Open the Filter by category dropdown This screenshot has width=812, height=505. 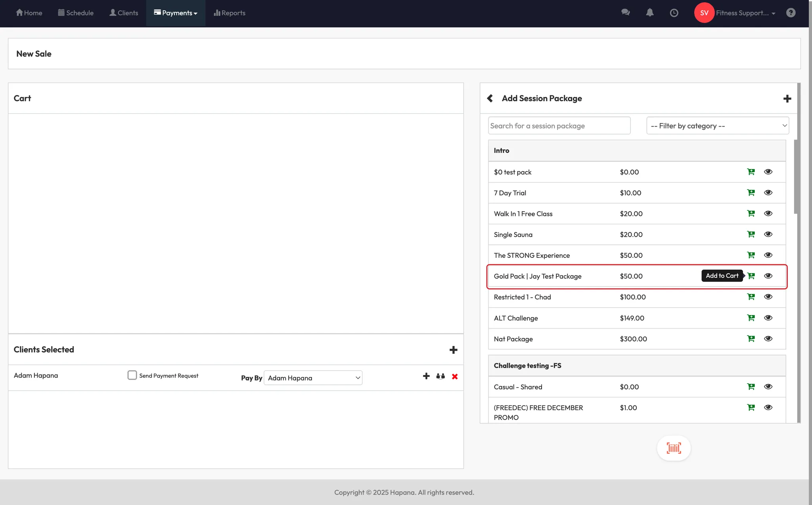tap(717, 126)
